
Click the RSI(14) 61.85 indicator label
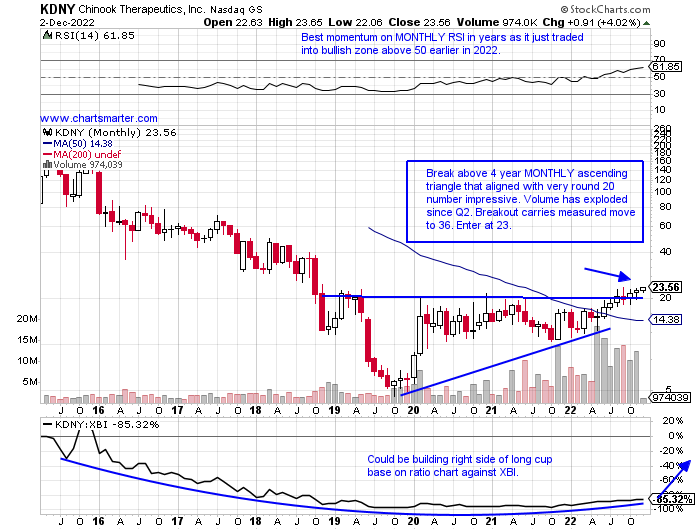point(95,36)
